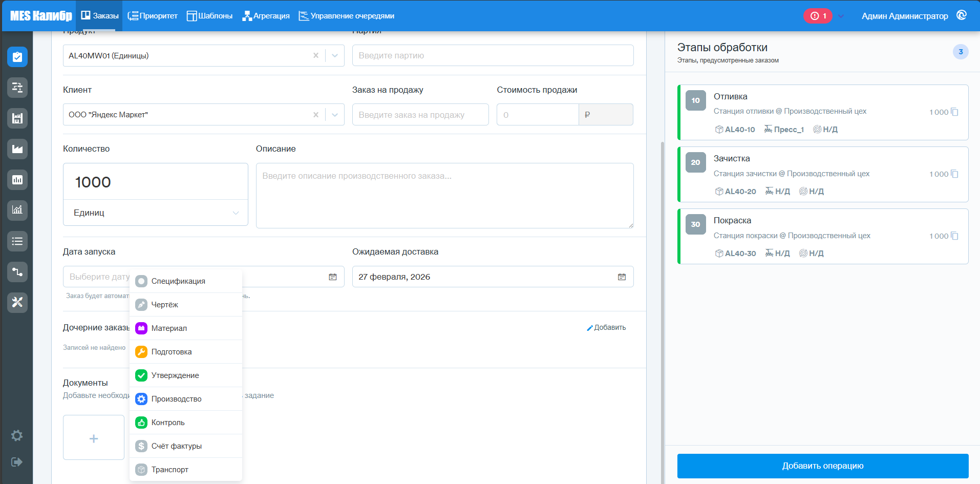This screenshot has width=980, height=484.
Task: Open the gear settings at sidebar bottom
Action: (x=17, y=435)
